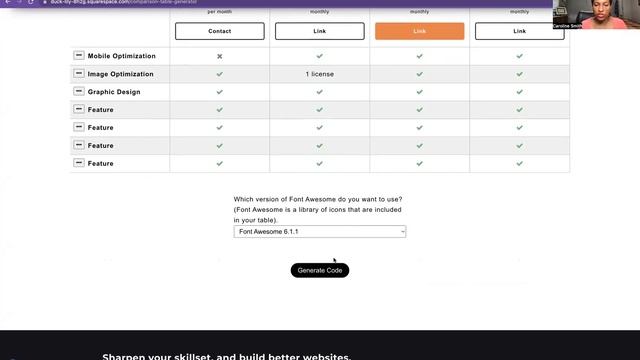
Task: Click the minus icon of the last Feature row
Action: point(79,163)
